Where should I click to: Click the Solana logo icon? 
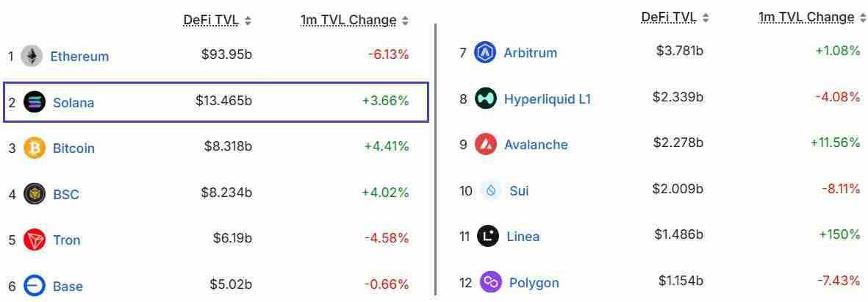coord(35,102)
